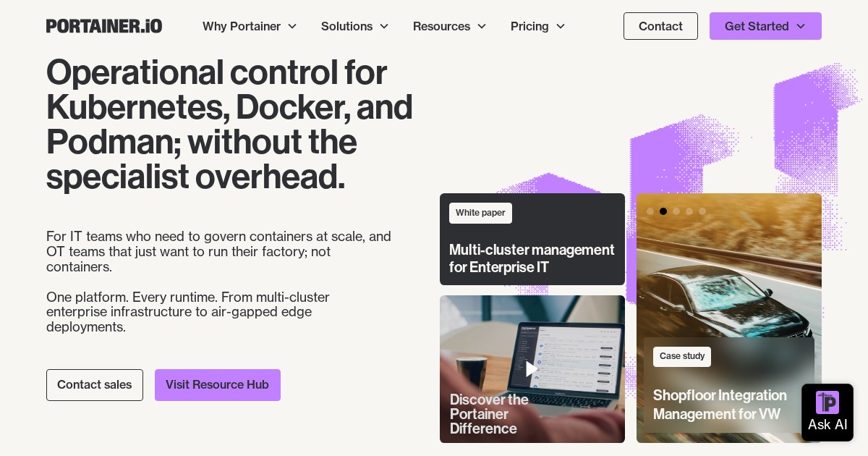Open the Solutions menu
Image resolution: width=868 pixels, height=456 pixels.
coord(355,26)
